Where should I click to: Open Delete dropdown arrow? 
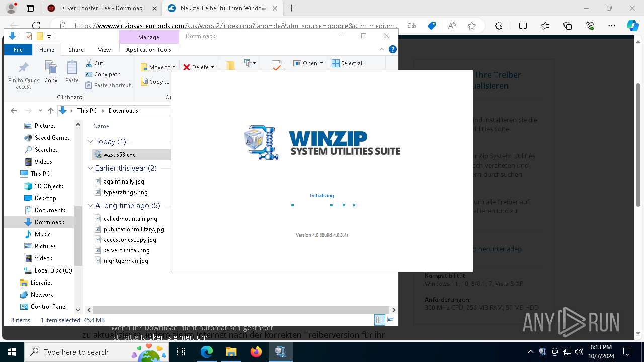pyautogui.click(x=212, y=67)
